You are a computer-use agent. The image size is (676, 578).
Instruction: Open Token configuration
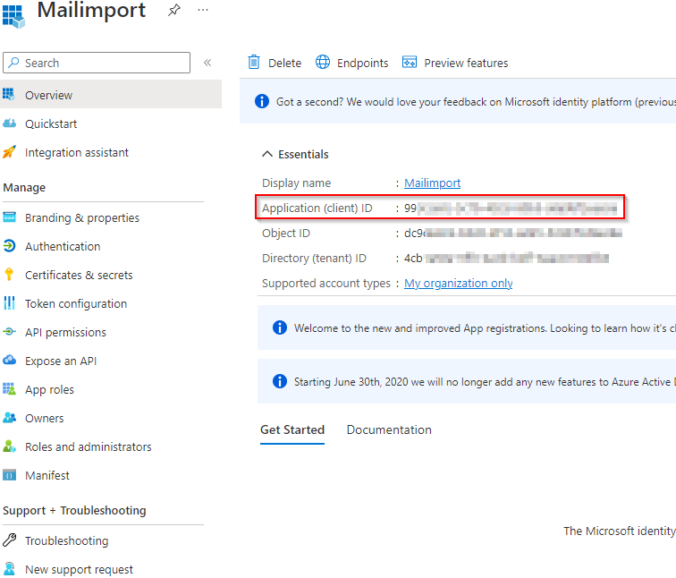[x=76, y=304]
